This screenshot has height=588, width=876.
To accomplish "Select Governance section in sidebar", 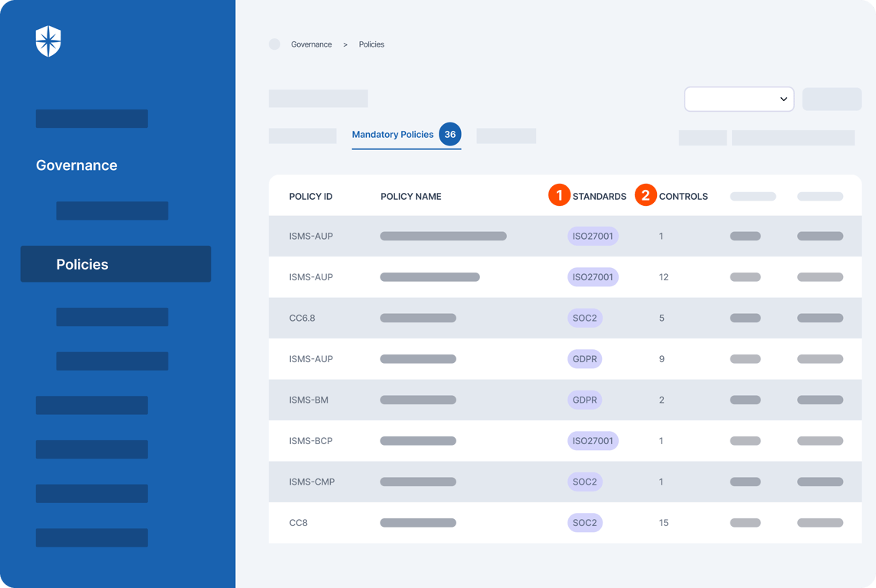I will point(77,165).
